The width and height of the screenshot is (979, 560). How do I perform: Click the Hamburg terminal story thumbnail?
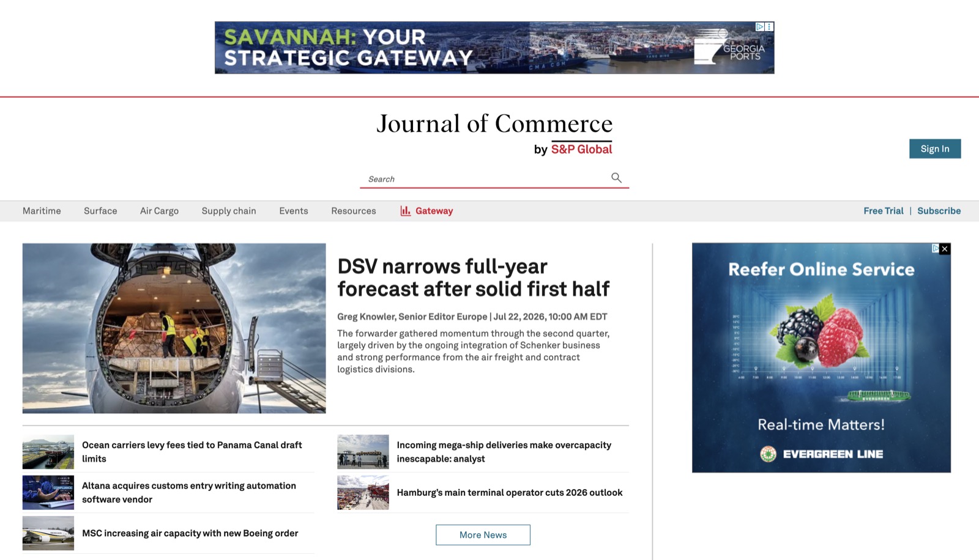click(363, 493)
